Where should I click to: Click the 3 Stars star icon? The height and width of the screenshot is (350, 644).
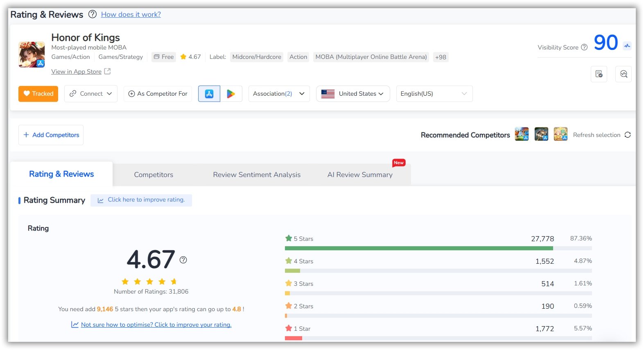coord(289,283)
